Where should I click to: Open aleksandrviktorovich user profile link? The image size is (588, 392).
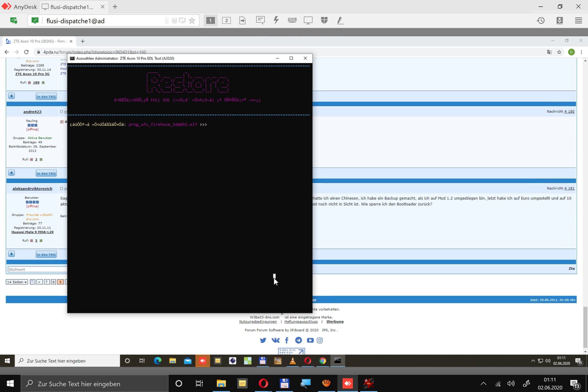(x=32, y=189)
